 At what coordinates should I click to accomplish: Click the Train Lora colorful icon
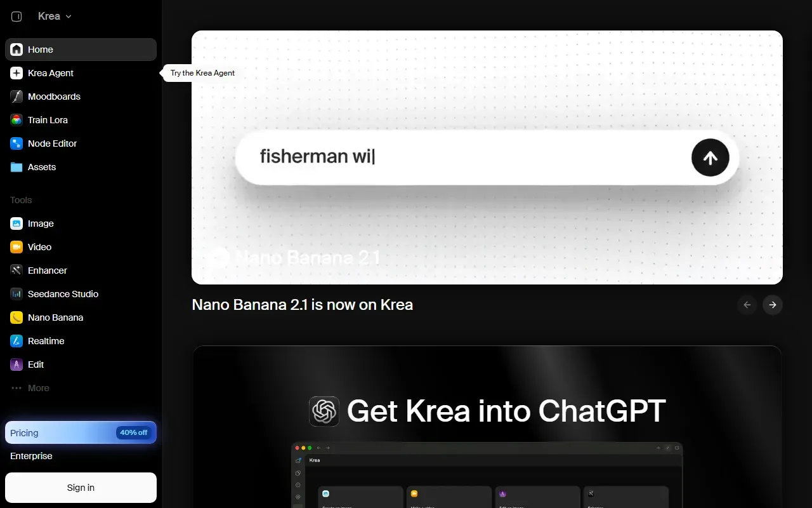tap(16, 120)
